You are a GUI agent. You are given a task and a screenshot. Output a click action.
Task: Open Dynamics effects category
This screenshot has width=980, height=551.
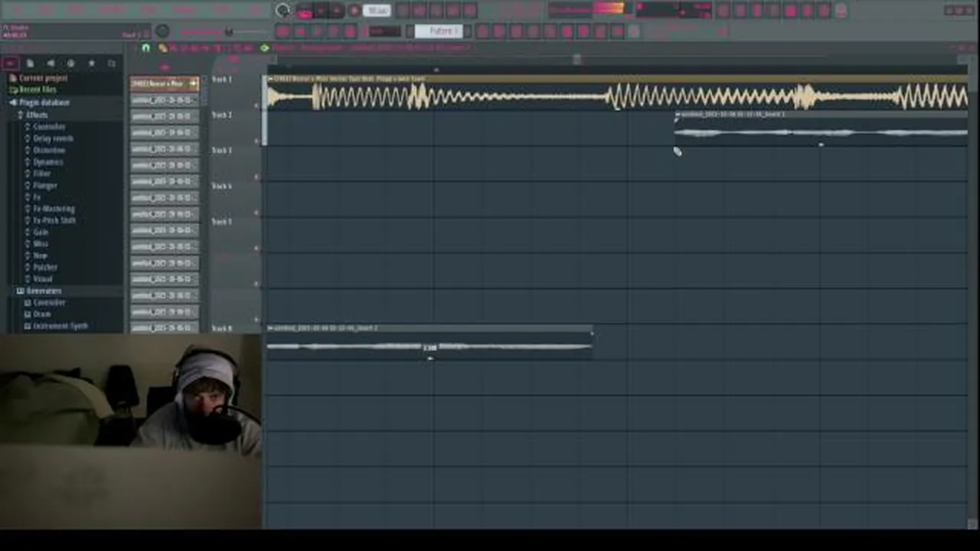[47, 162]
